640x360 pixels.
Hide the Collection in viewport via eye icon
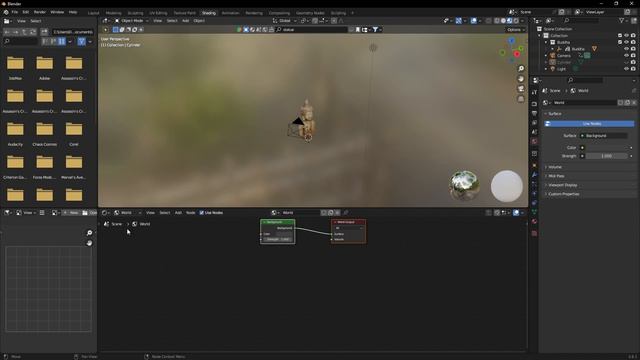coord(627,36)
